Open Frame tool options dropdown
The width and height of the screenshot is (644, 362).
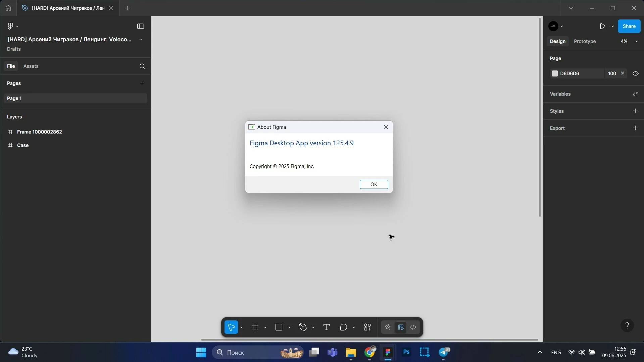coord(265,327)
